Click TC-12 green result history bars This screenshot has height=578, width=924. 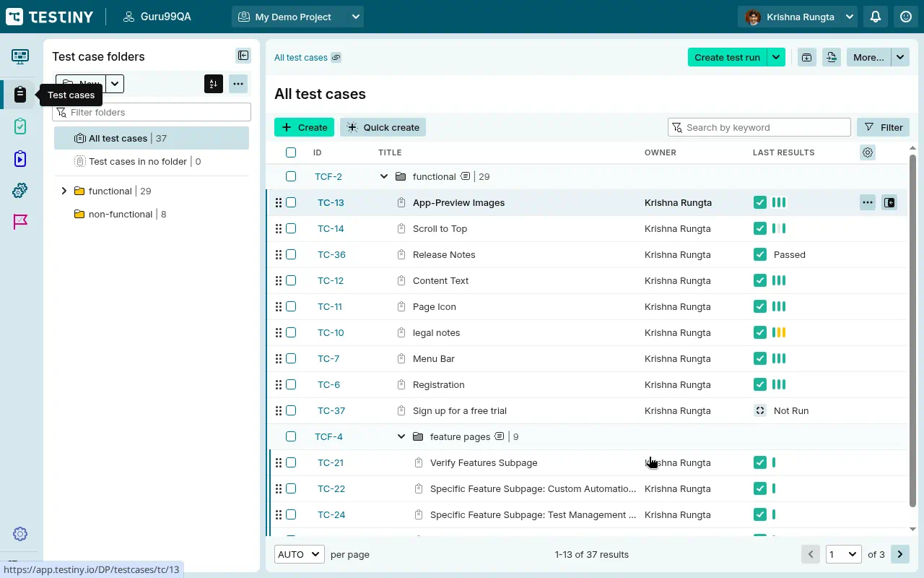[x=779, y=280]
